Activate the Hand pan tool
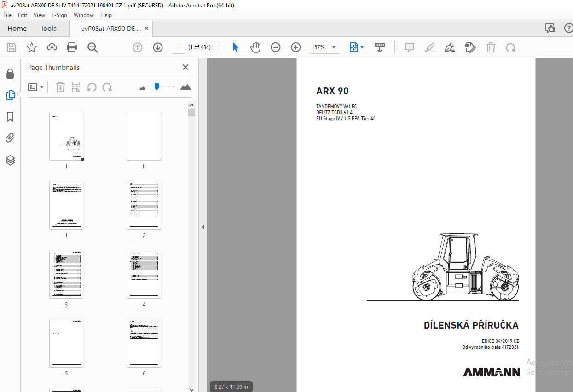Screen dimensions: 573x392 [255, 47]
